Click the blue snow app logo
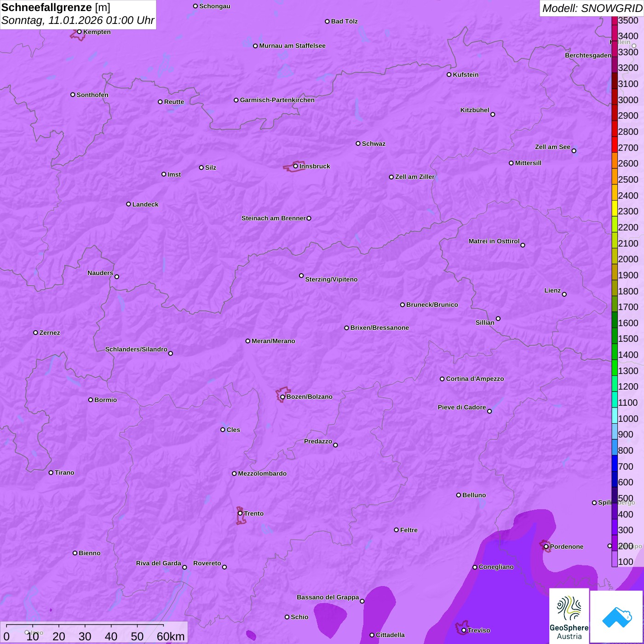The image size is (644, 644). point(616,617)
